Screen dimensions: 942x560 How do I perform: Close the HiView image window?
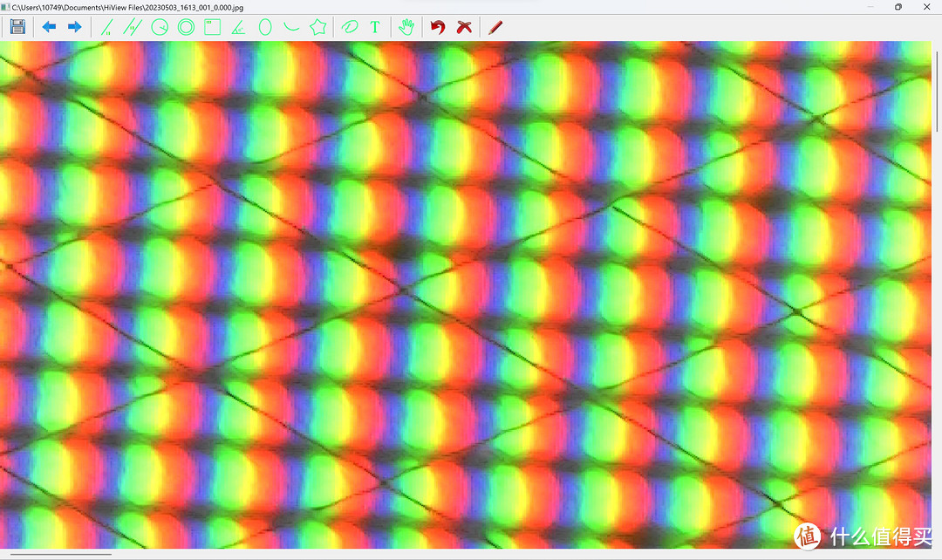pyautogui.click(x=926, y=7)
